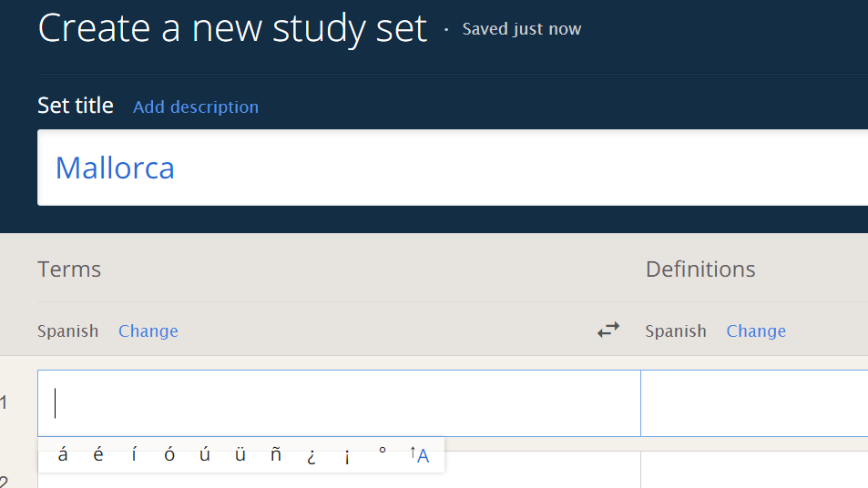The height and width of the screenshot is (488, 868).
Task: Insert the inverted question mark ¿
Action: [x=311, y=455]
